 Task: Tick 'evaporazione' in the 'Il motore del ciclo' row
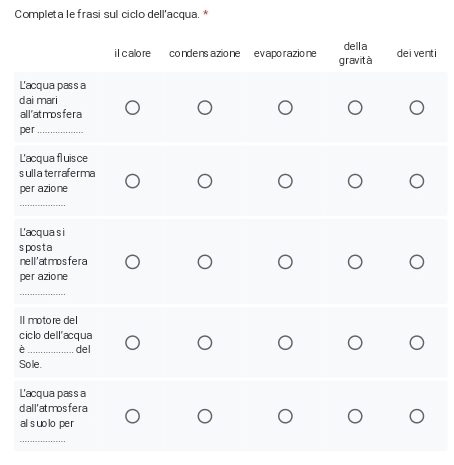[x=285, y=342]
